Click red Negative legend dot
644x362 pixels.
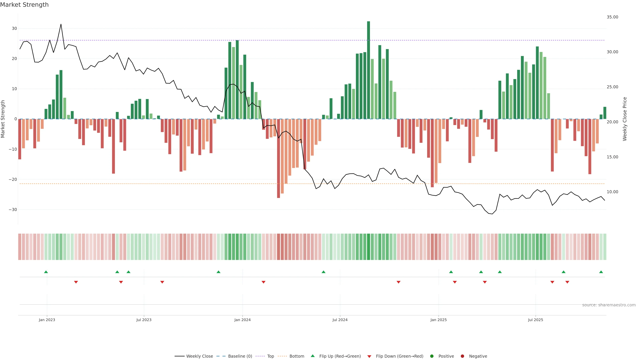[462, 356]
